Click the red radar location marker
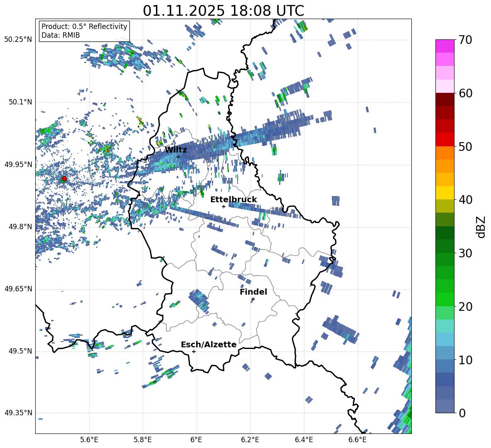 pos(64,179)
